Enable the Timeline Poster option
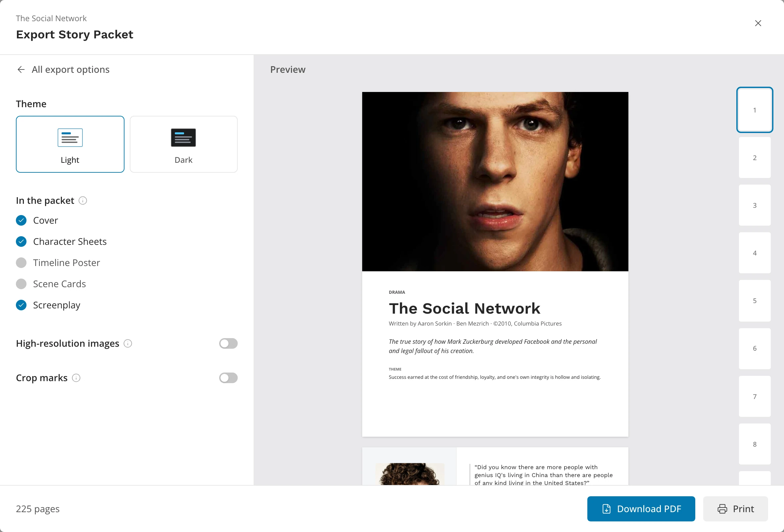 [21, 263]
